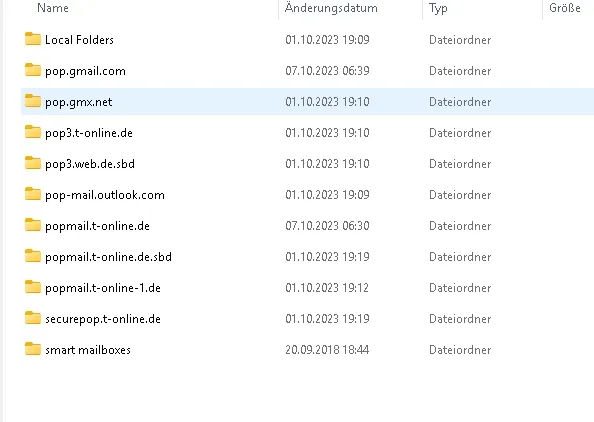Viewport: 594px width, 422px height.
Task: Select the popmail.t-online.de folder name
Action: tap(97, 226)
